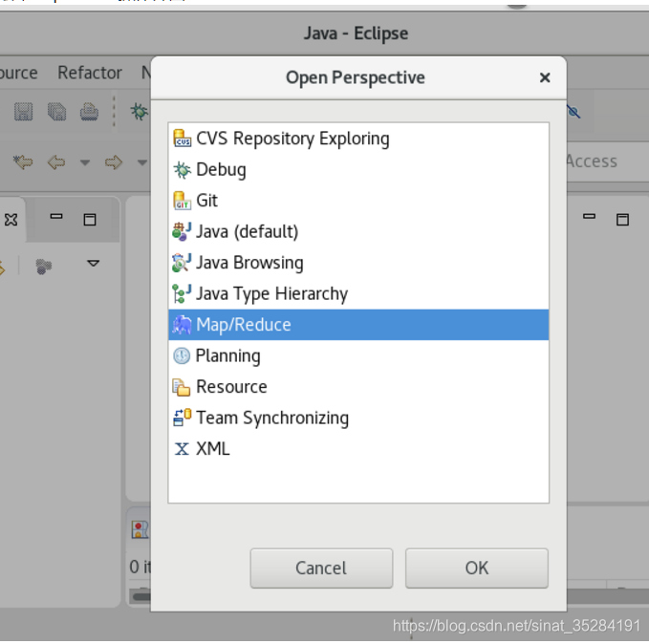Click the Resource perspective icon

(182, 387)
